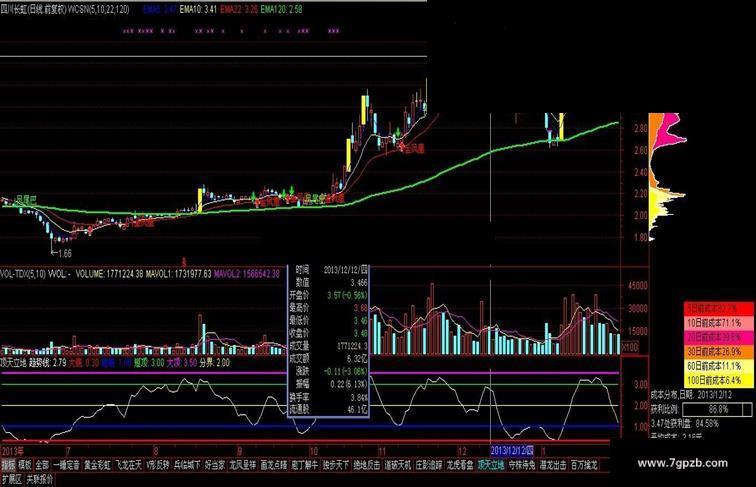The height and width of the screenshot is (487, 756).
Task: Click the 流通股 46.1亿 row
Action: click(x=328, y=409)
